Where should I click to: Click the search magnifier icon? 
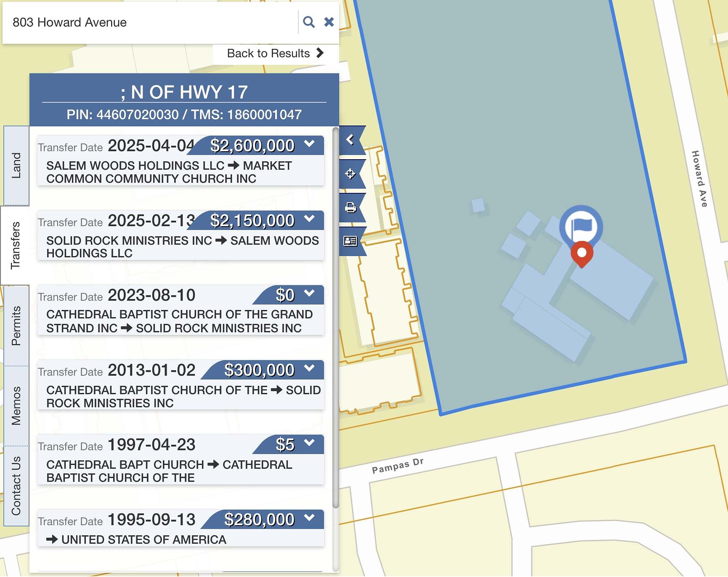[x=308, y=22]
